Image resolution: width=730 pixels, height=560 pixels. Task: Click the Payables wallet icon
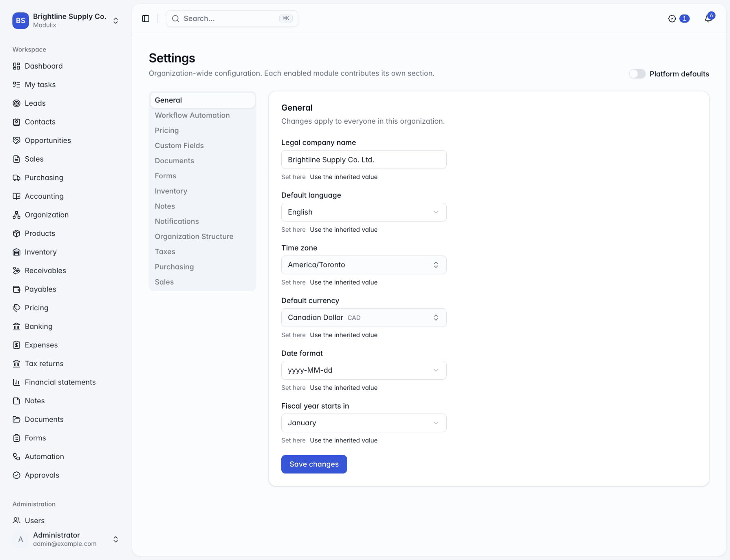pos(16,289)
